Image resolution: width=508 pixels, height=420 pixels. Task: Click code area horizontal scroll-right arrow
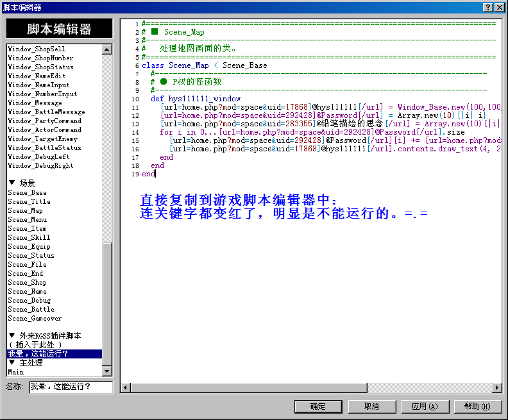click(x=496, y=387)
